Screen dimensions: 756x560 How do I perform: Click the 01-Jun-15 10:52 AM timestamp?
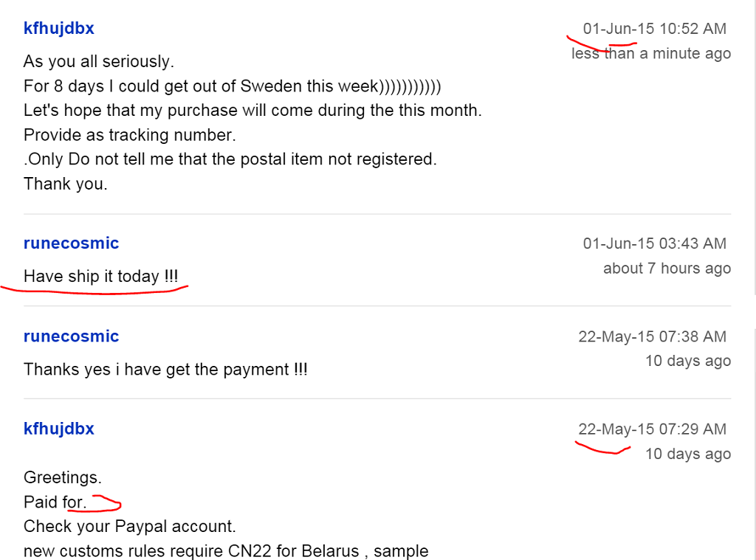coord(654,29)
